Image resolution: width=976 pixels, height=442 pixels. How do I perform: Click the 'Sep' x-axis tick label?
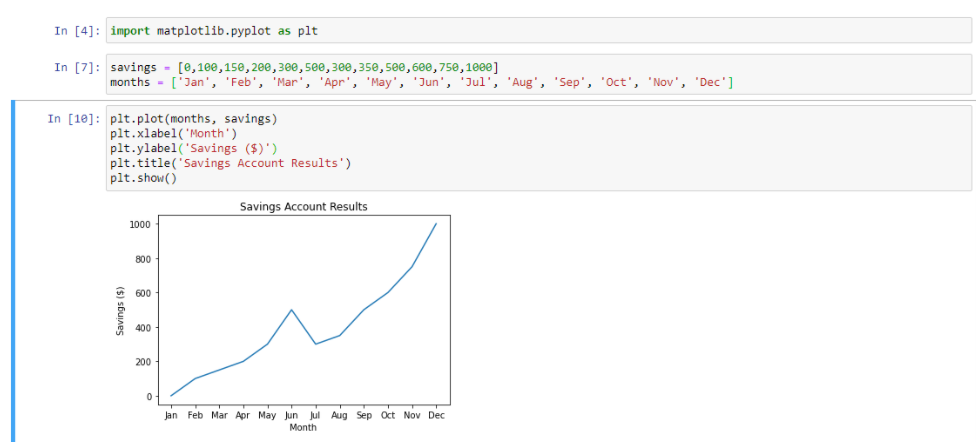(364, 415)
